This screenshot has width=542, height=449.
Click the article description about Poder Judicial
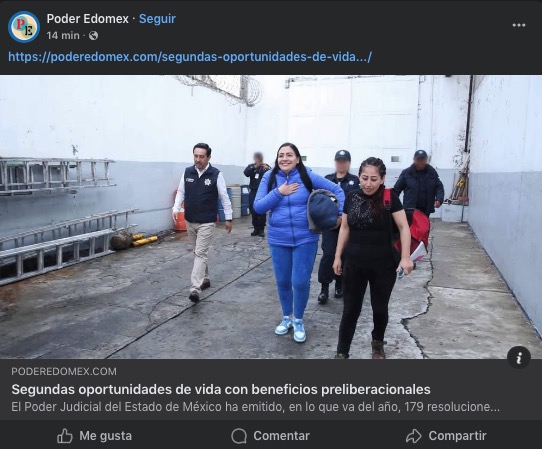coord(255,407)
